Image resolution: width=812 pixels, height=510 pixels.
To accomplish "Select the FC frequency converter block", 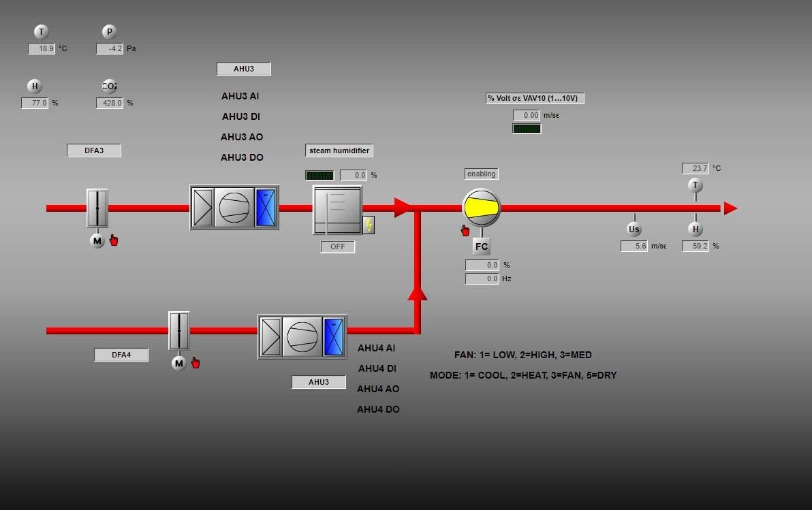I will coord(482,246).
